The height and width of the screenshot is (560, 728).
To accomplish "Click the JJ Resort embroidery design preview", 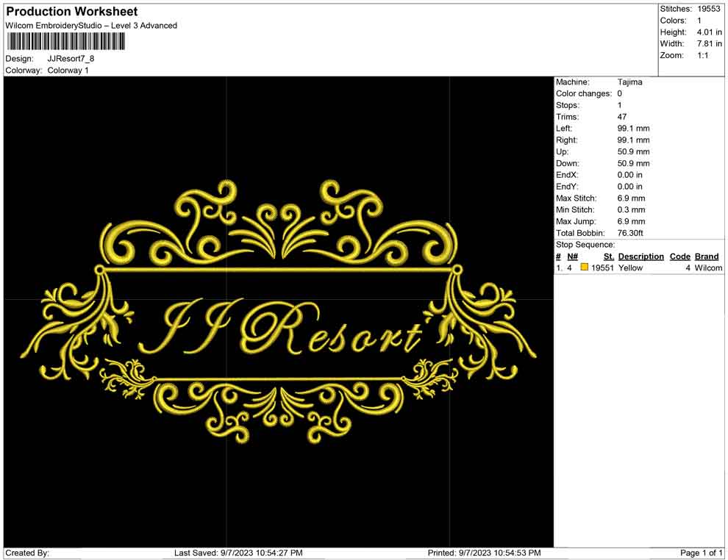I will (x=278, y=312).
